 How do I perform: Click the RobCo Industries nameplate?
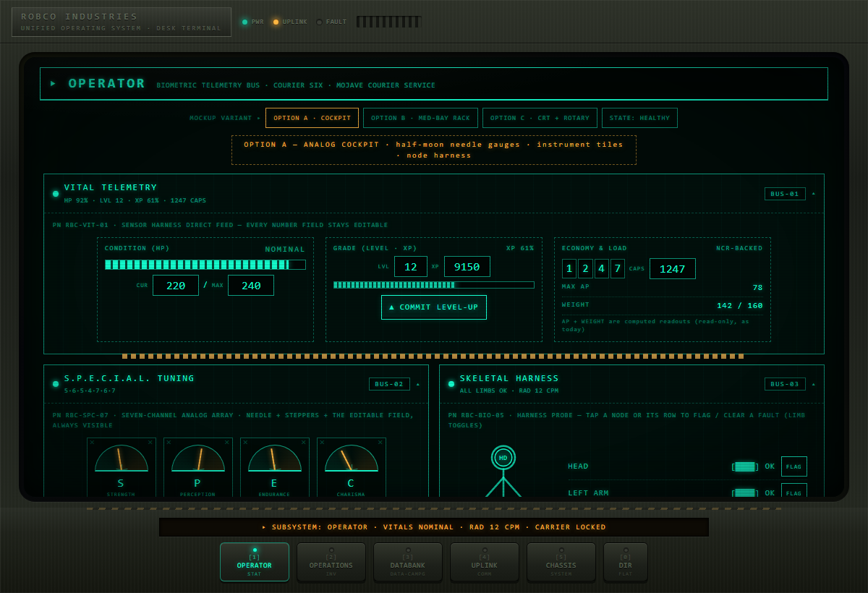tap(122, 22)
